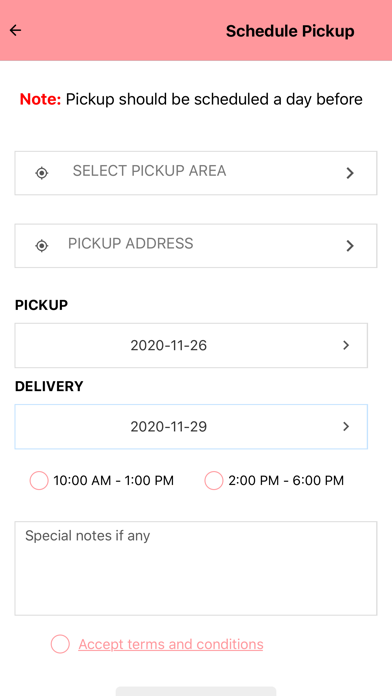Open Select Pickup Area chevron arrow
This screenshot has height=696, width=392.
tap(350, 173)
